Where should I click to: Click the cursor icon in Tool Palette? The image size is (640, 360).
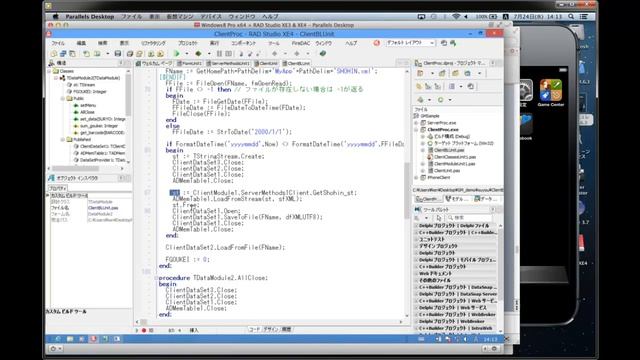(x=439, y=218)
